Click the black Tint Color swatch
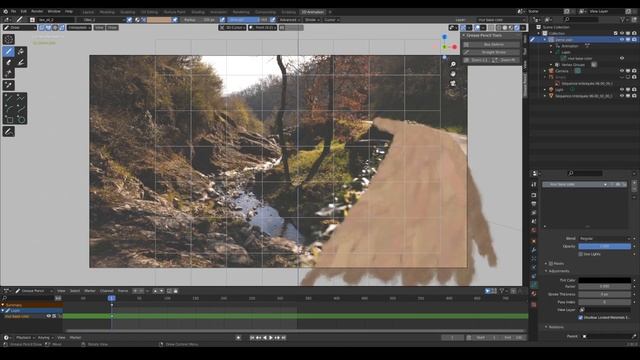The height and width of the screenshot is (360, 640). (604, 280)
